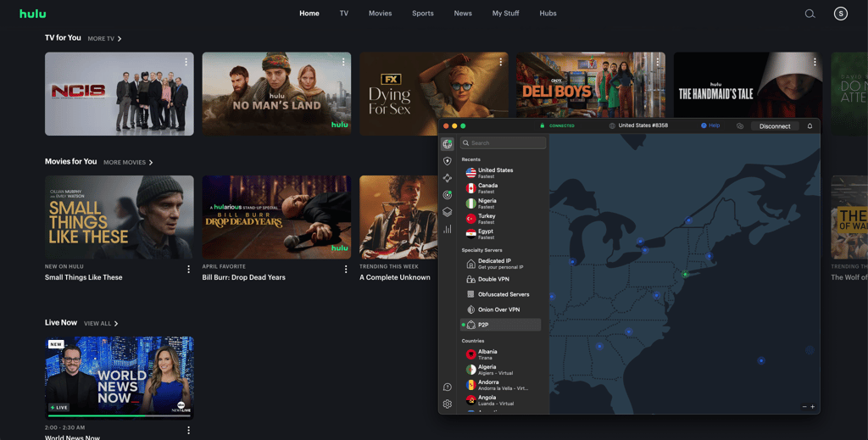Open options menu on Deli Boys card
The height and width of the screenshot is (440, 868).
click(658, 62)
